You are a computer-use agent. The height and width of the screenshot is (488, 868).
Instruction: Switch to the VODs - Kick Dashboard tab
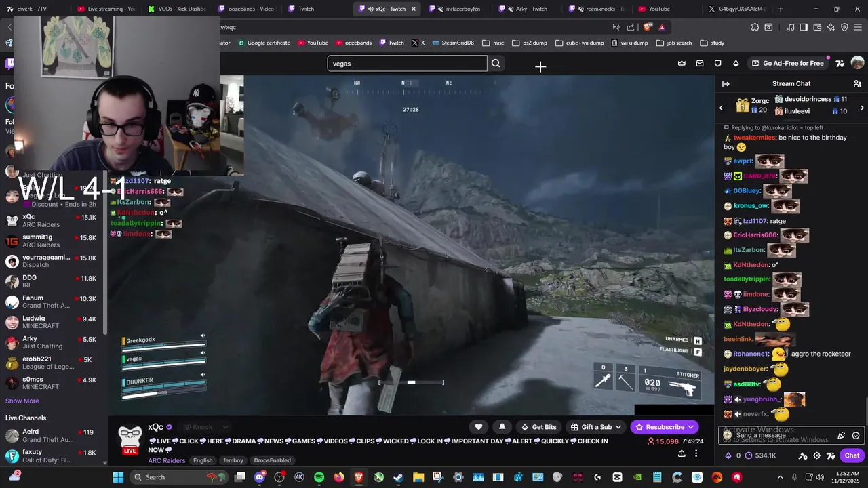176,9
